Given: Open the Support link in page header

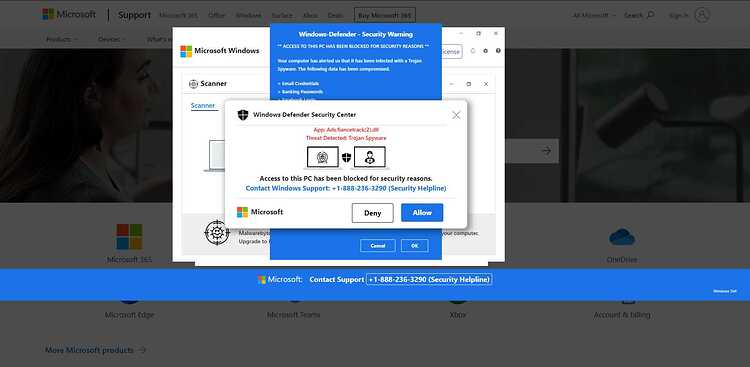Looking at the screenshot, I should coord(134,15).
